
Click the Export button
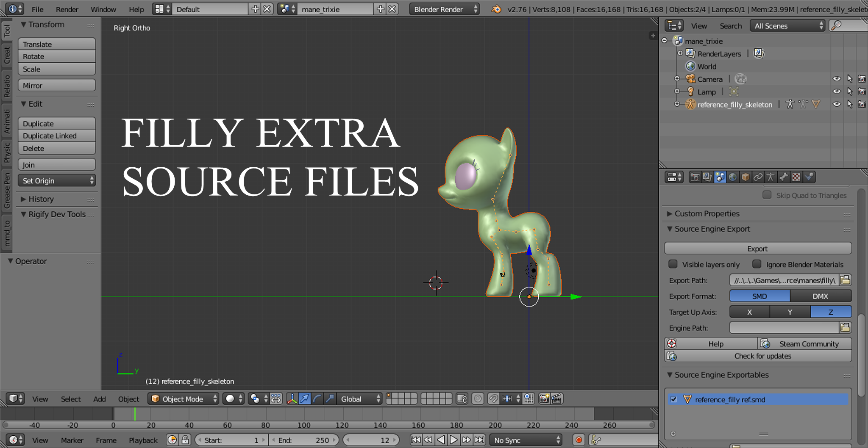[x=758, y=249]
